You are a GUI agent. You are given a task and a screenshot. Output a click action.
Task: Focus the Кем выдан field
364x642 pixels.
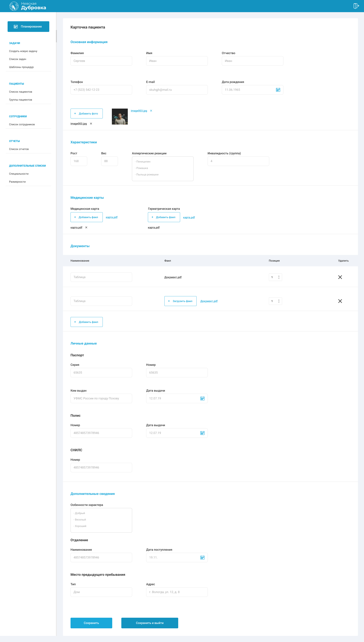pyautogui.click(x=101, y=398)
